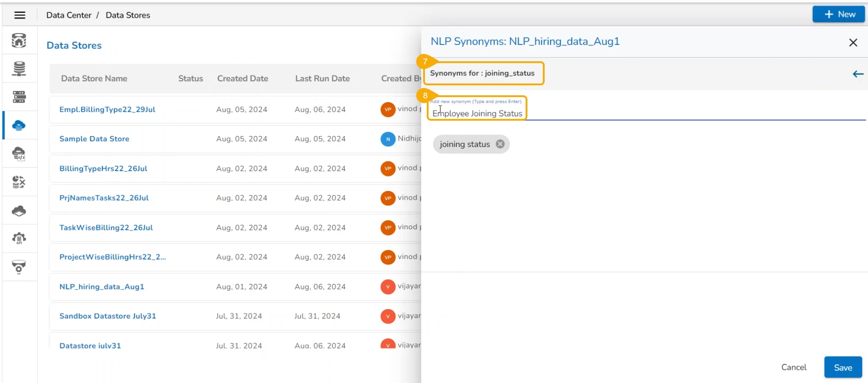Click the back arrow in synonyms panel
The image size is (868, 383).
858,74
